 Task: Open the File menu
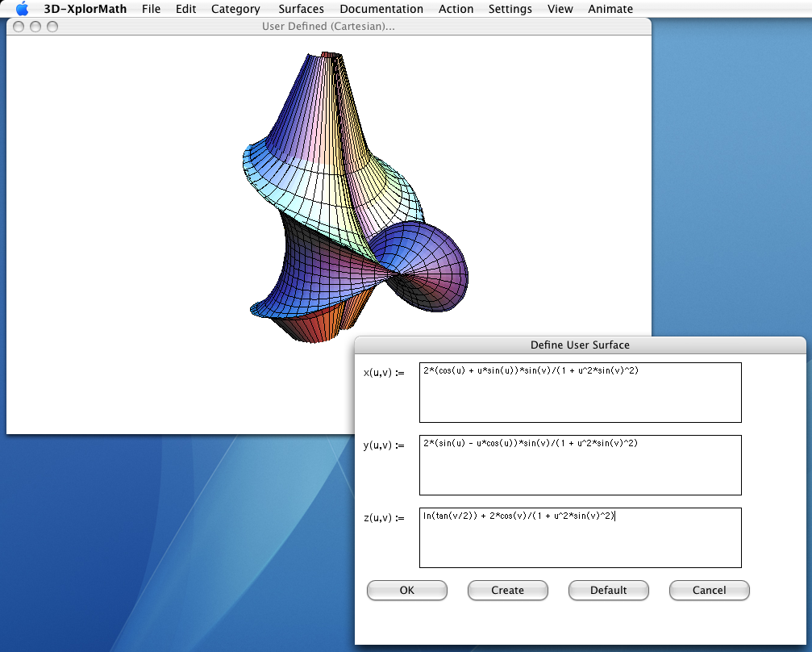pos(152,9)
